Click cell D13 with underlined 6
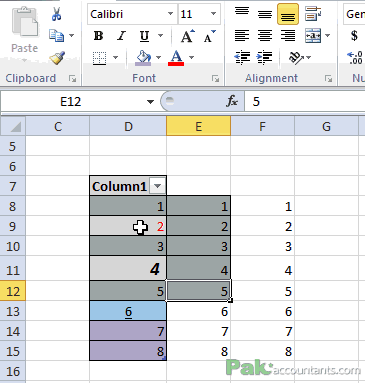The height and width of the screenshot is (383, 365). pos(128,311)
